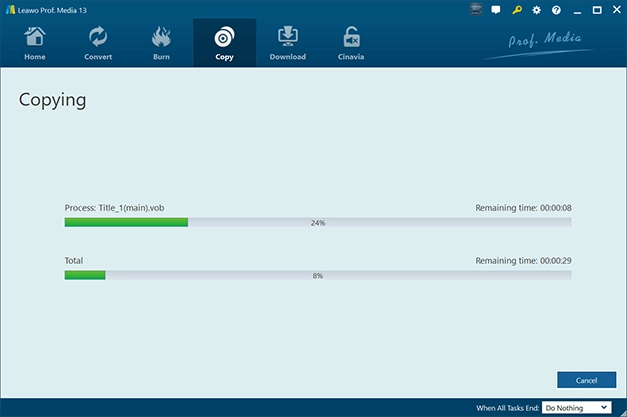627x417 pixels.
Task: Expand the When All Tasks End dropdown
Action: tap(577, 407)
